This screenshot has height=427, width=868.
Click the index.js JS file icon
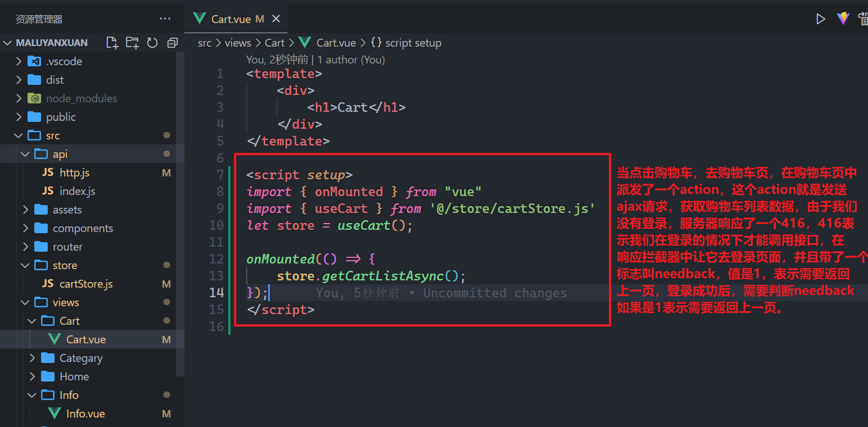48,191
